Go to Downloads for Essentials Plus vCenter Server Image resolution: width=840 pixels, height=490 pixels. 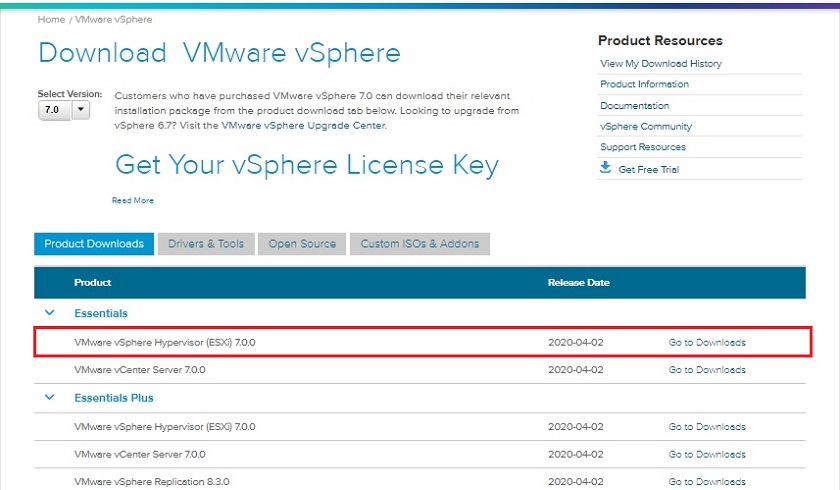(707, 454)
